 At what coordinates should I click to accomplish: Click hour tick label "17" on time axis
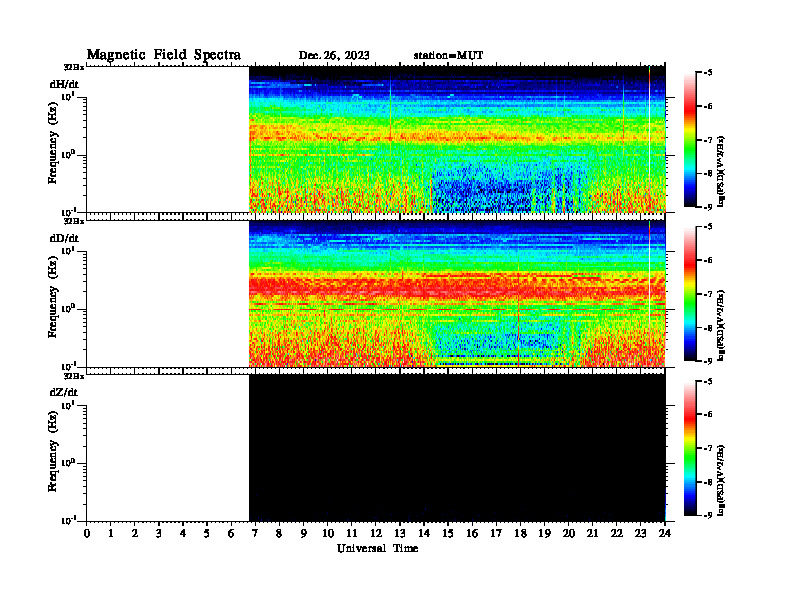click(496, 534)
